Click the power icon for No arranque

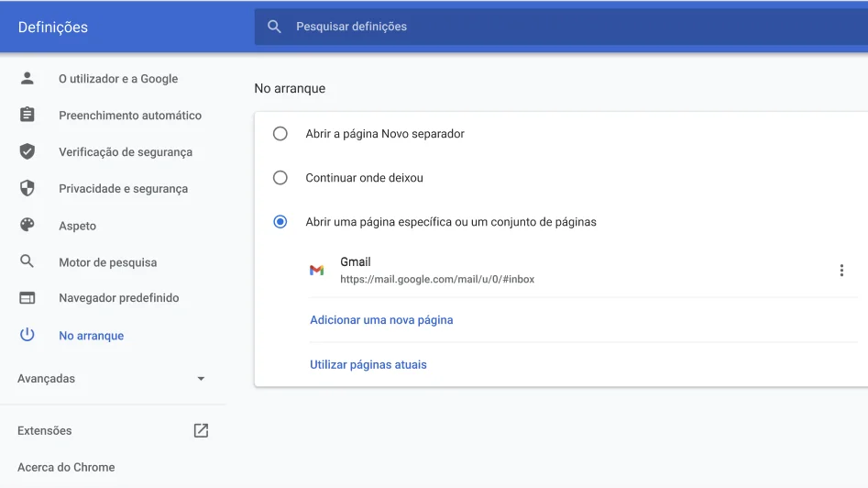pyautogui.click(x=27, y=336)
